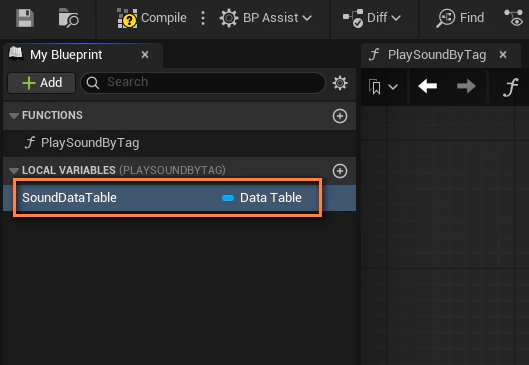Collapse the FUNCTIONS section
The height and width of the screenshot is (365, 529).
14,116
